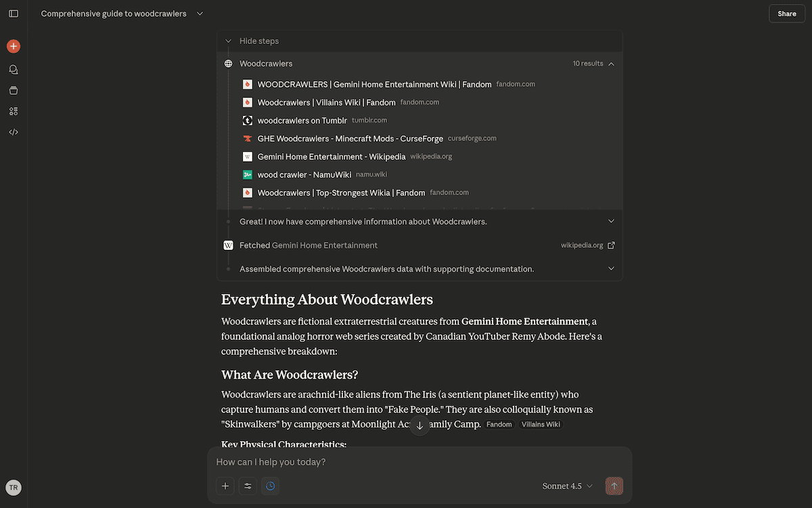812x508 pixels.
Task: Open wood crawler NamuWiki result
Action: point(304,175)
